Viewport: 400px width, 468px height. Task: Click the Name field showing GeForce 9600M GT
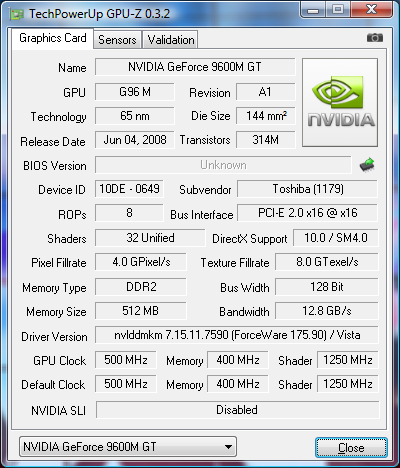click(x=195, y=67)
